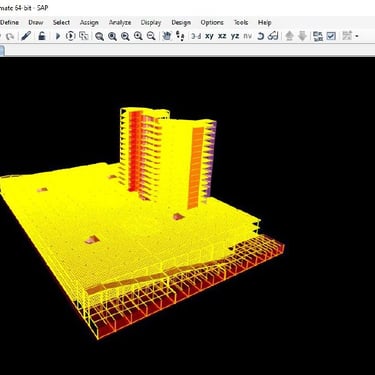Click the perspective toggle glasses icon
Image resolution: width=375 pixels, height=375 pixels.
pyautogui.click(x=273, y=36)
